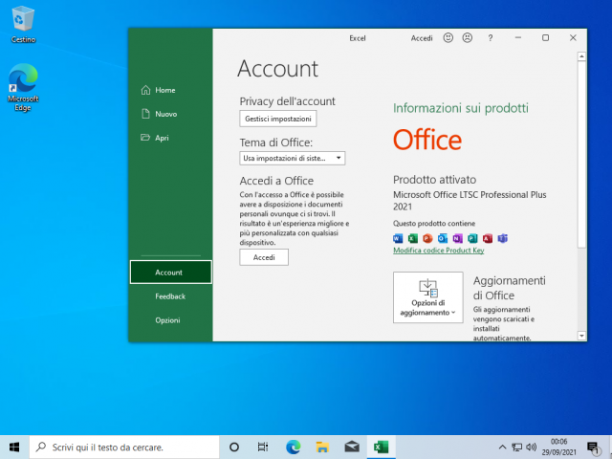Click the smiley face feedback icon
This screenshot has height=459, width=612.
(x=448, y=38)
